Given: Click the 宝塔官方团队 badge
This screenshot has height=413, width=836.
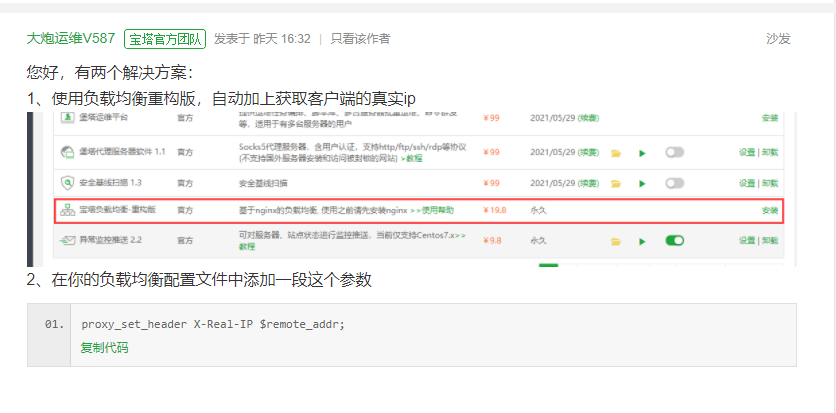Looking at the screenshot, I should 165,39.
